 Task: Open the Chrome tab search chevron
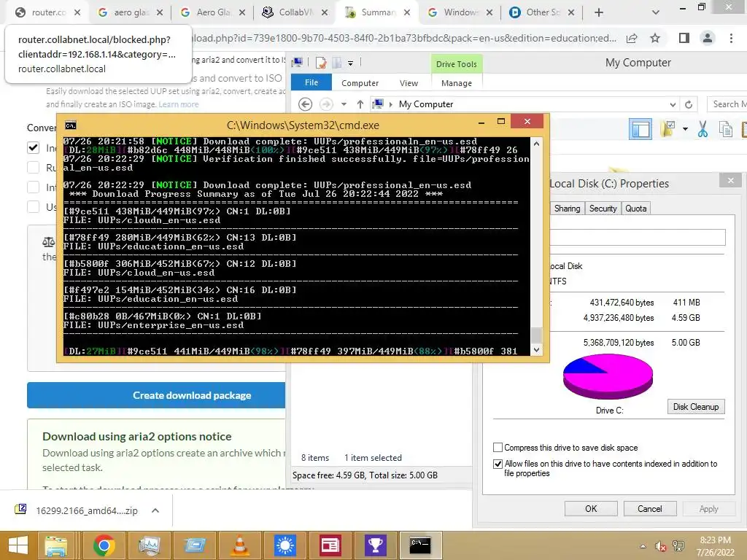[656, 12]
